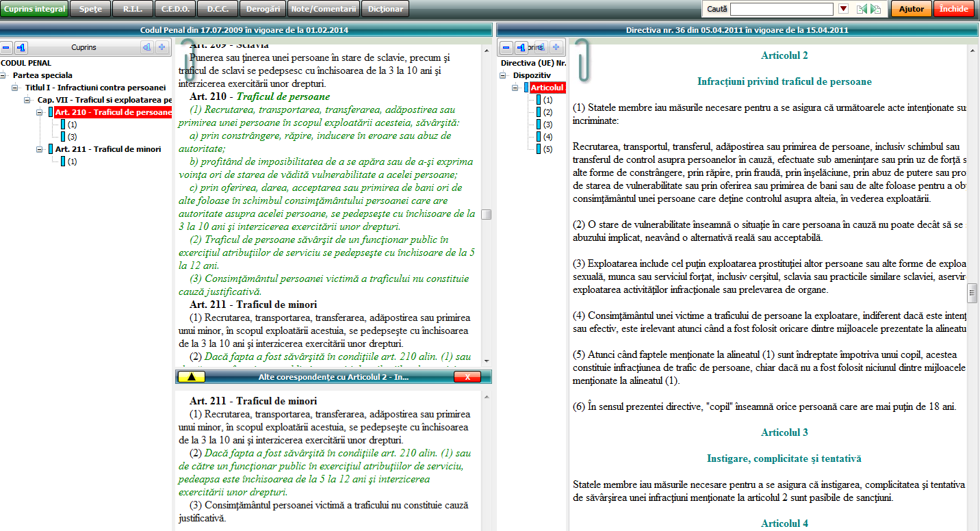This screenshot has width=980, height=531.
Task: Click blue marker next to Articolul in Directiva tree
Action: pos(526,88)
